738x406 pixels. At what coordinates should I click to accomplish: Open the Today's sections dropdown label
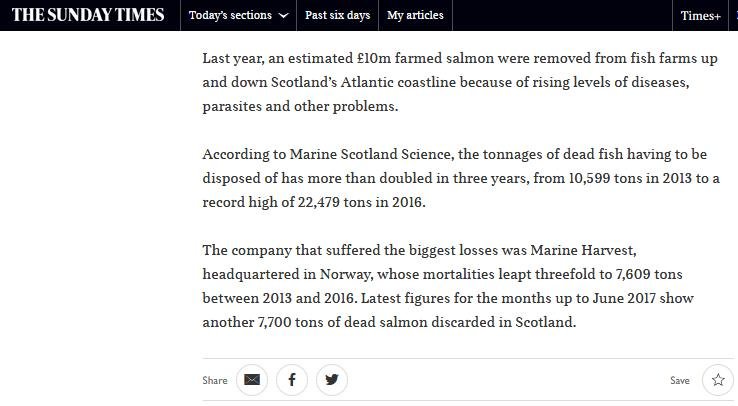coord(230,16)
